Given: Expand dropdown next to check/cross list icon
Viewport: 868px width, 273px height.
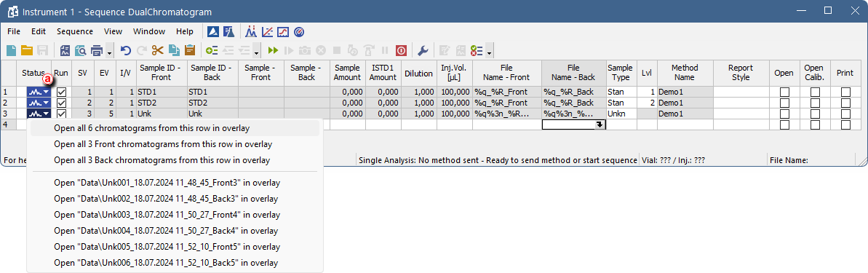Looking at the screenshot, I should click(x=490, y=52).
